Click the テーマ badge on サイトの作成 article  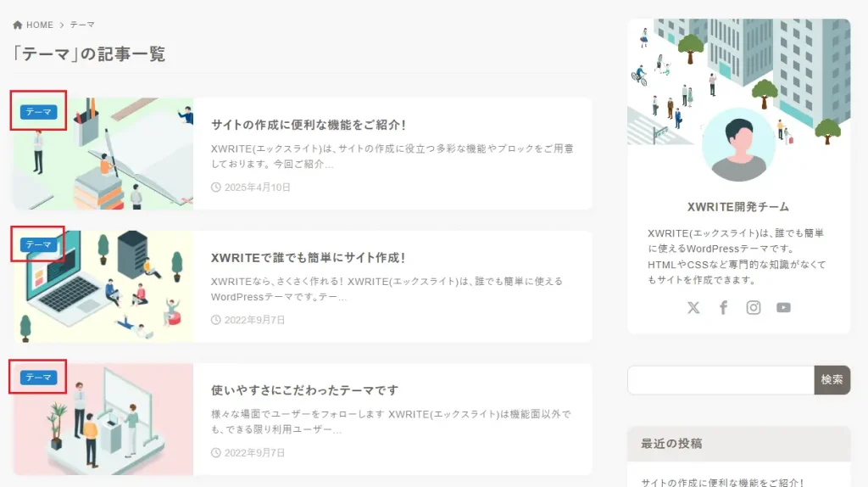(x=39, y=112)
